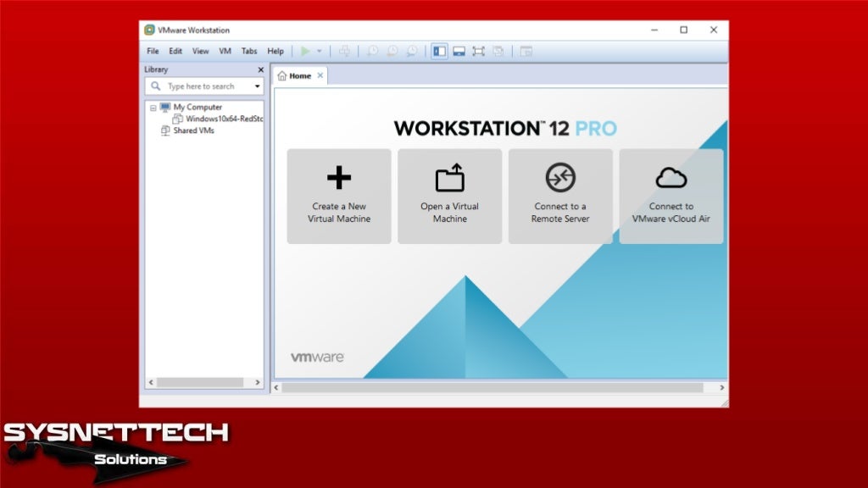Click the home page scrollbar right arrow
This screenshot has width=868, height=488.
[722, 387]
